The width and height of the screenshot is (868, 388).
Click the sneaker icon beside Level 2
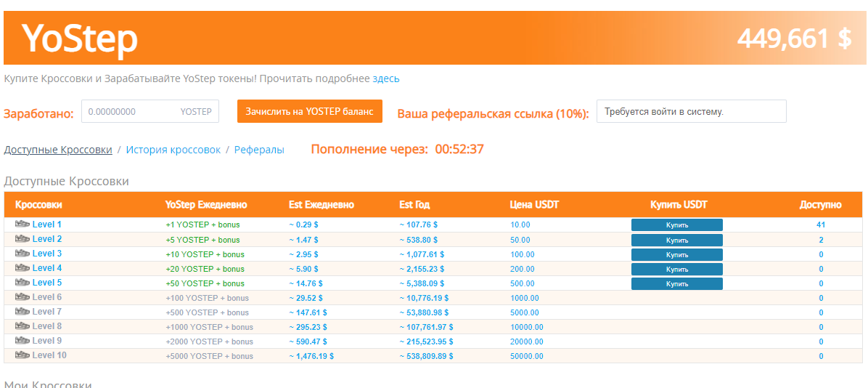(22, 239)
